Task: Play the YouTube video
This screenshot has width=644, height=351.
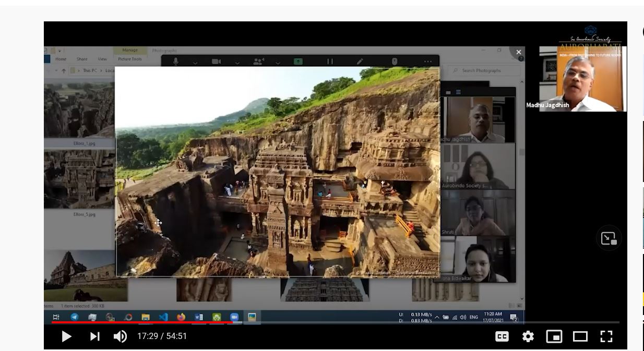Action: 66,336
